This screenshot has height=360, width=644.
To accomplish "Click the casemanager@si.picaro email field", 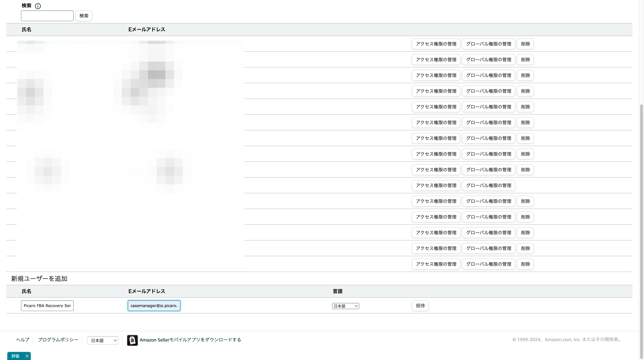I will click(154, 306).
